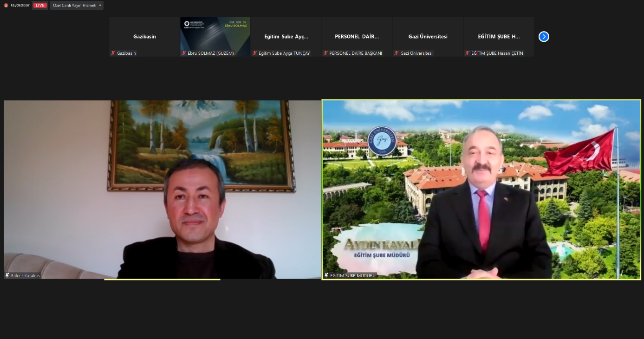
Task: Select Bülent Karakus's main video
Action: 162,189
